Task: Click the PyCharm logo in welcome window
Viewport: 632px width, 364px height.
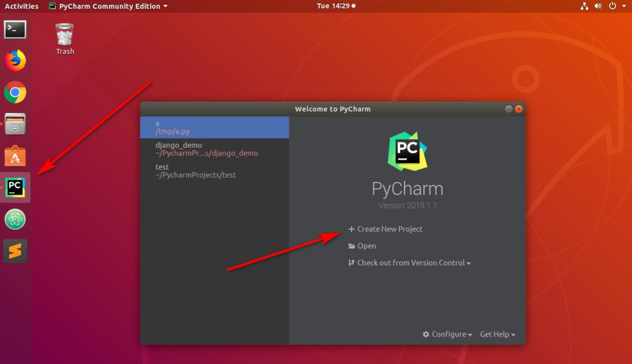Action: point(407,151)
